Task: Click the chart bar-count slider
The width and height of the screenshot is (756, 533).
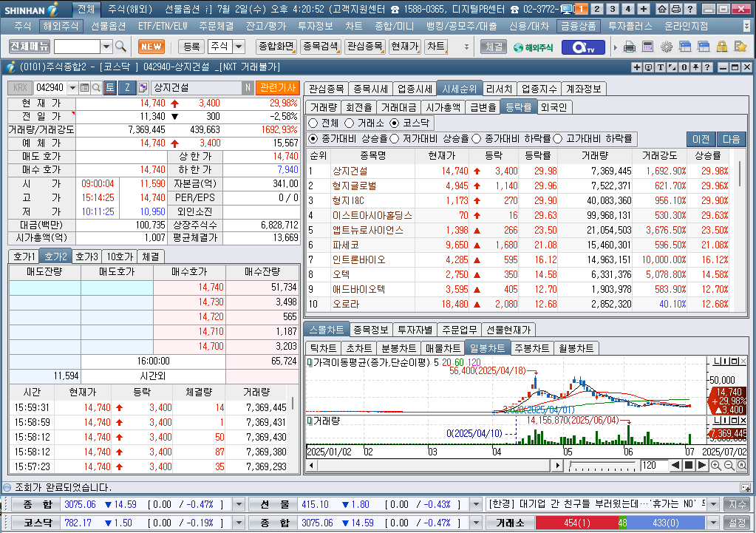Action: (x=602, y=466)
